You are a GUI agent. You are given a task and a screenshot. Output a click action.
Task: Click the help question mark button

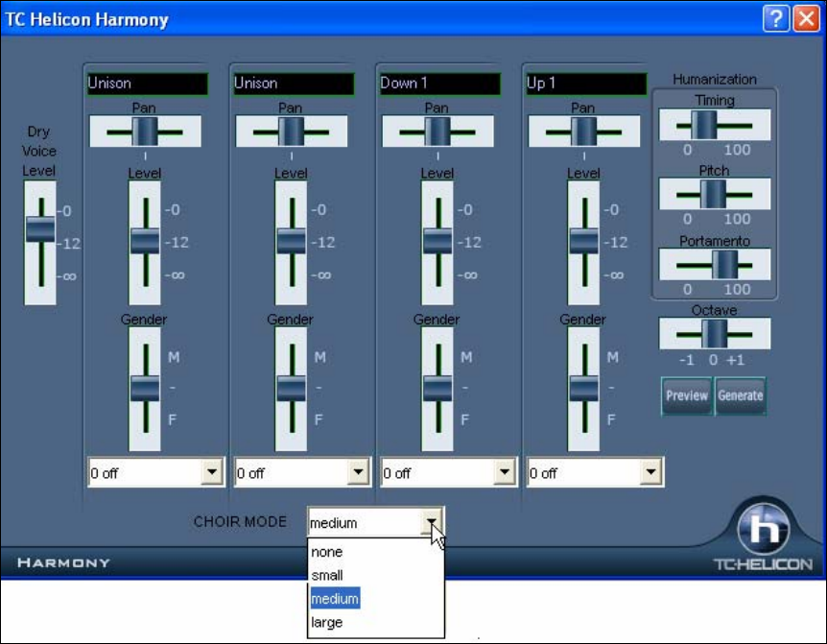(776, 19)
